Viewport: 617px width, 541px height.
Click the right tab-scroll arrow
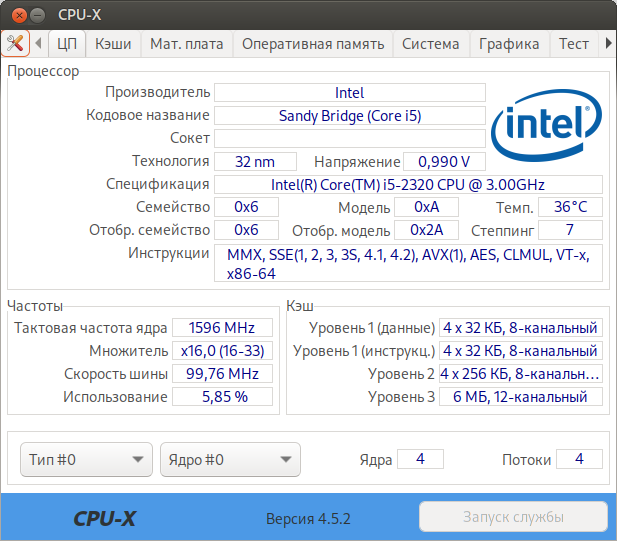click(609, 43)
